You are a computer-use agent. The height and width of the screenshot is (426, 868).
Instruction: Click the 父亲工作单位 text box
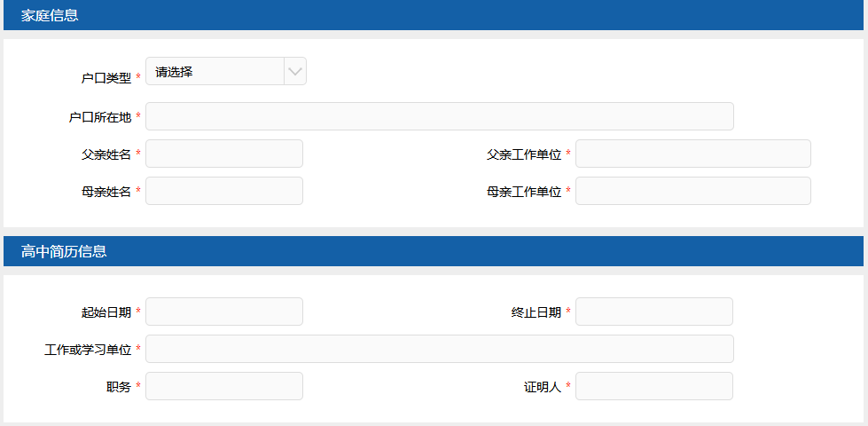(693, 154)
